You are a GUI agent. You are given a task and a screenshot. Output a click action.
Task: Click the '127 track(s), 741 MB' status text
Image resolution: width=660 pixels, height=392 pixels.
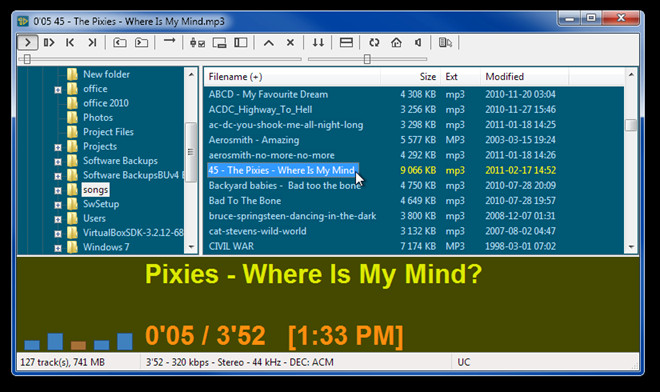62,362
